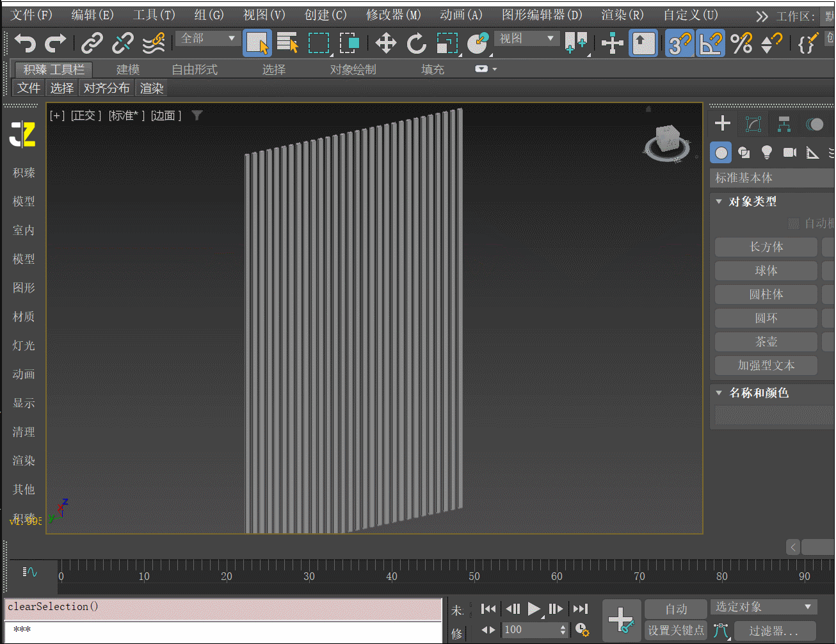Viewport: 836px width, 644px height.
Task: Activate the Select Object arrow tool
Action: (257, 44)
